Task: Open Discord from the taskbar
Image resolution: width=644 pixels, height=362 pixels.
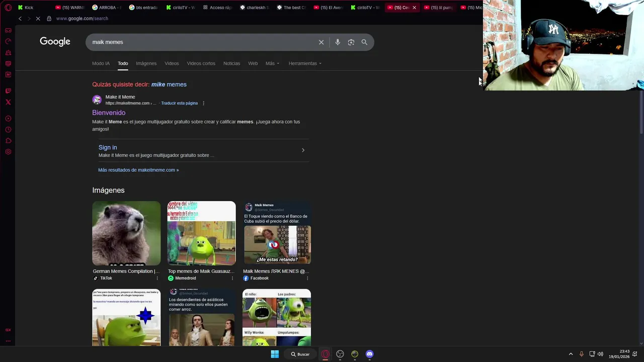Action: [370, 354]
